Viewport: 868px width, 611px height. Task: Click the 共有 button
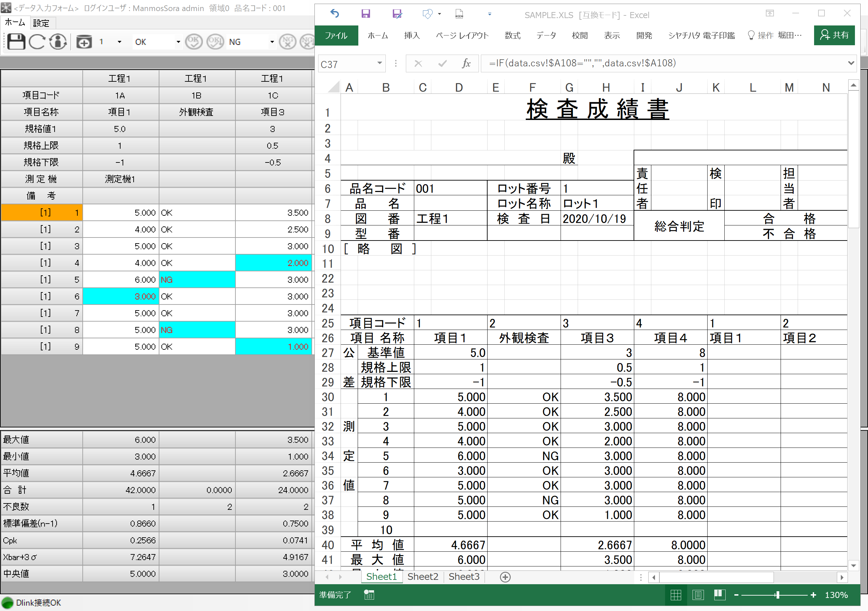point(834,35)
